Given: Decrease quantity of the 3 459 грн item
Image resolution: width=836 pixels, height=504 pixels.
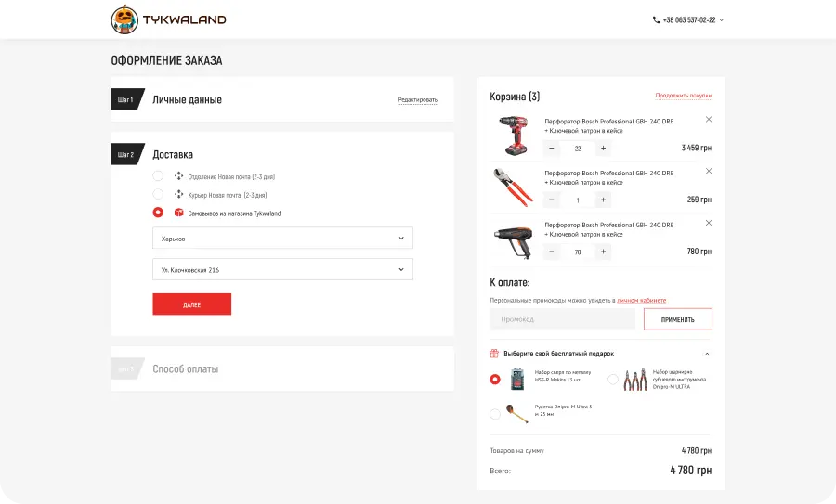Looking at the screenshot, I should click(x=552, y=149).
